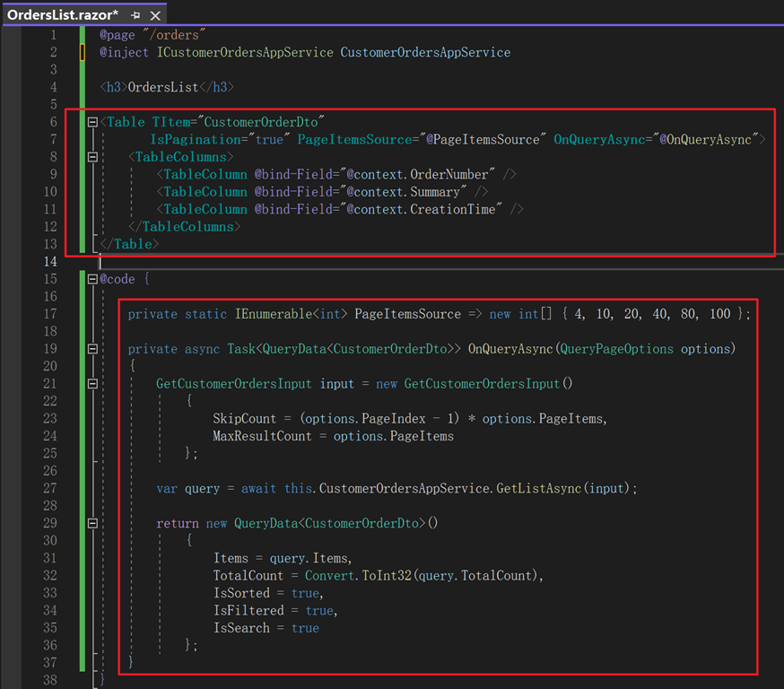
Task: Pin the OrdersList.razor tab
Action: click(x=135, y=15)
